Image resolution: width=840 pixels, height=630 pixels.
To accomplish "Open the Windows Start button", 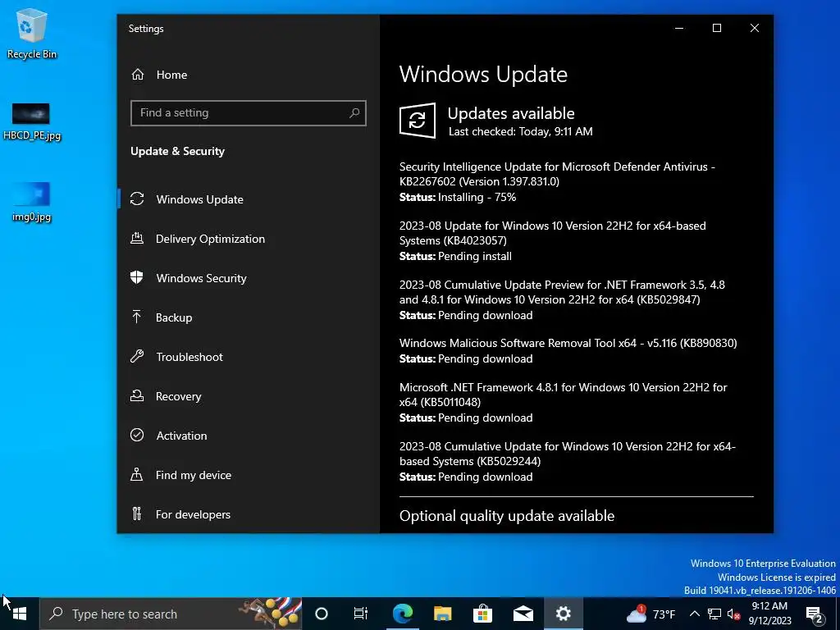I will click(x=20, y=614).
